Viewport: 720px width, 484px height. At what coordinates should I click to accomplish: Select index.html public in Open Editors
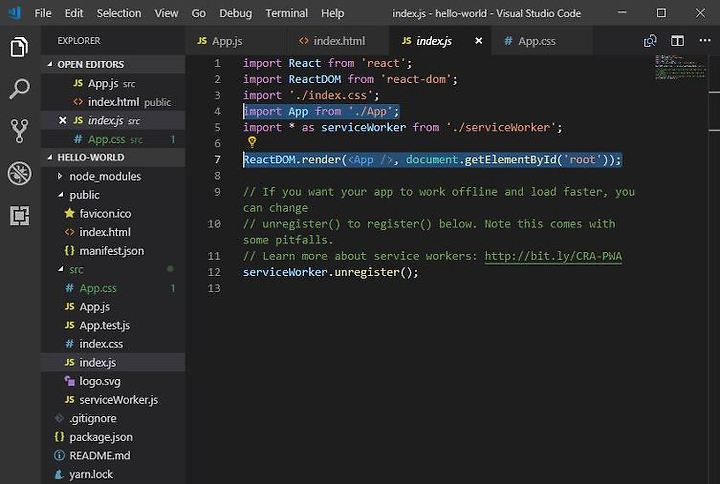(x=113, y=102)
